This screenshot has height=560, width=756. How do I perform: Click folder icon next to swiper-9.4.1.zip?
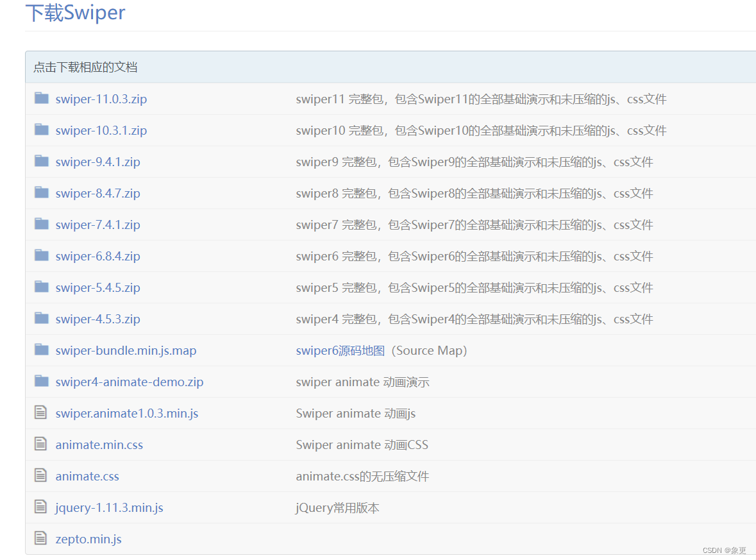point(42,161)
